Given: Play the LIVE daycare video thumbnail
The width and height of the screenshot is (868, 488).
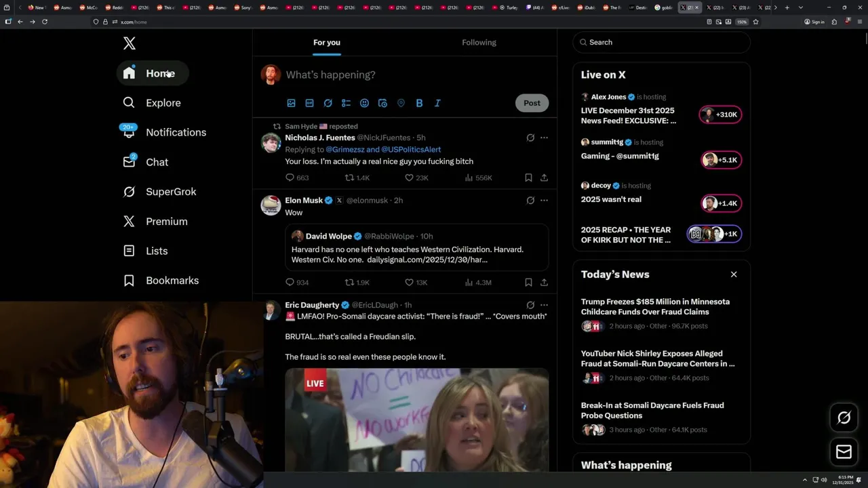Looking at the screenshot, I should (x=416, y=420).
